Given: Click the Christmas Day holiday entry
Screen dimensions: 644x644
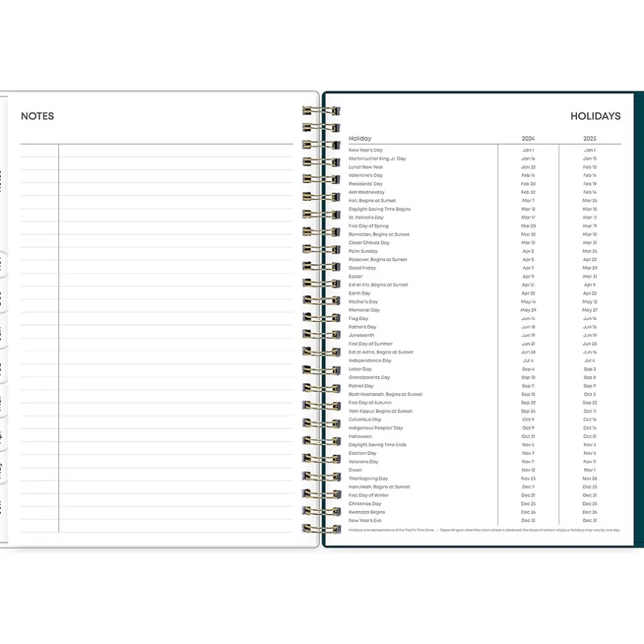Looking at the screenshot, I should coord(364,504).
